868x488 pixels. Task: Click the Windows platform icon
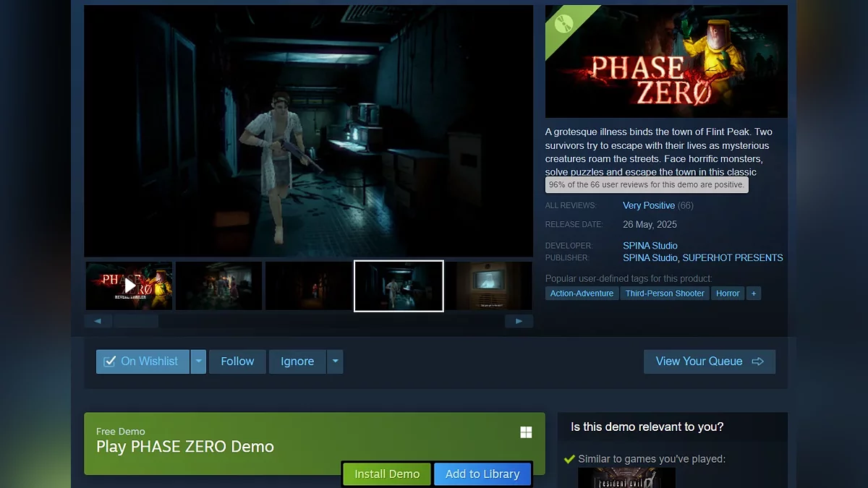click(x=526, y=432)
